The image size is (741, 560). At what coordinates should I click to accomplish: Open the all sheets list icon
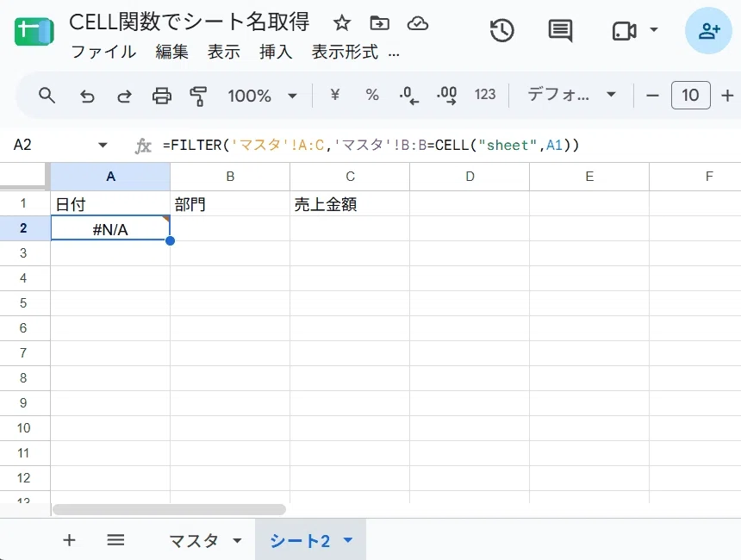pyautogui.click(x=115, y=539)
